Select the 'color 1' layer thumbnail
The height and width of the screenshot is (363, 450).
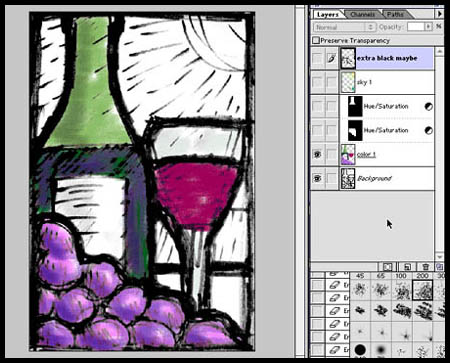pyautogui.click(x=348, y=155)
